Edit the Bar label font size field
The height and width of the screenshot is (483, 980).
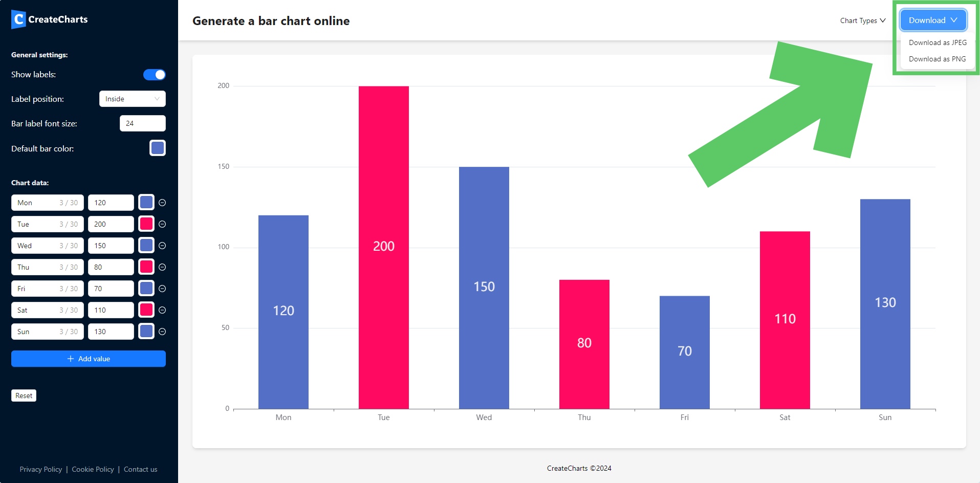click(x=143, y=123)
